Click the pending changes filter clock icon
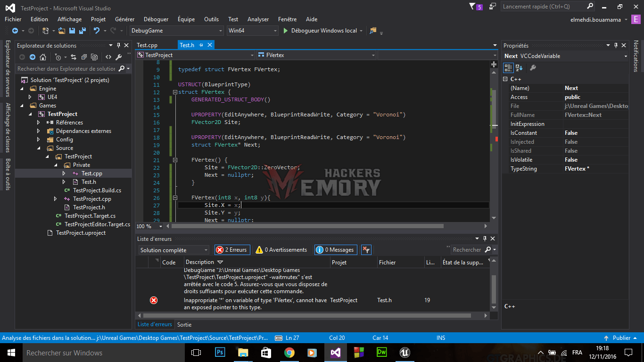This screenshot has width=644, height=362. tap(58, 57)
